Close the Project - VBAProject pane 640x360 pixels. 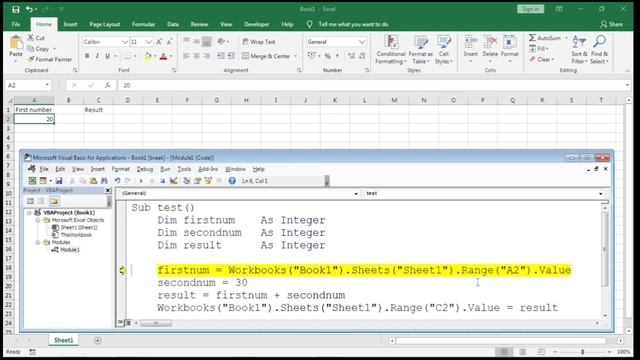(108, 190)
